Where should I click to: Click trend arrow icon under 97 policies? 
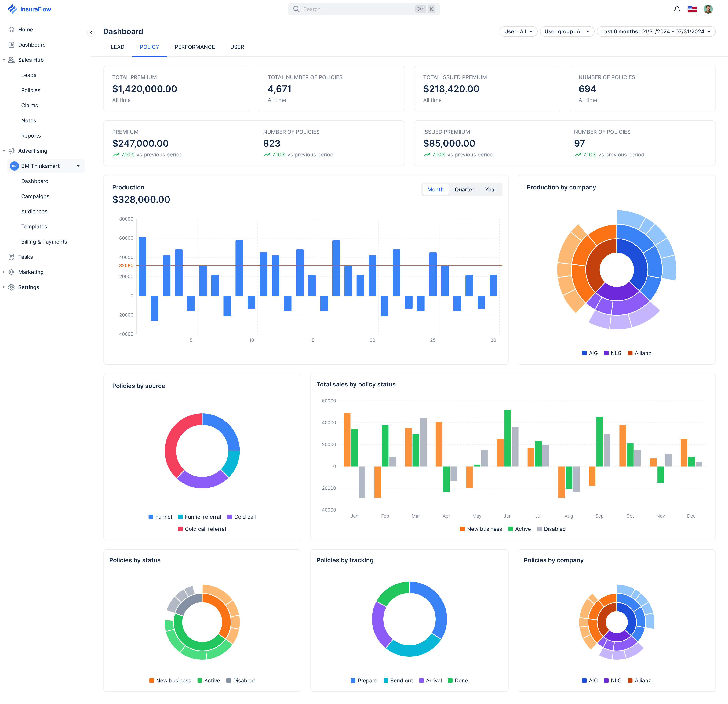(578, 155)
